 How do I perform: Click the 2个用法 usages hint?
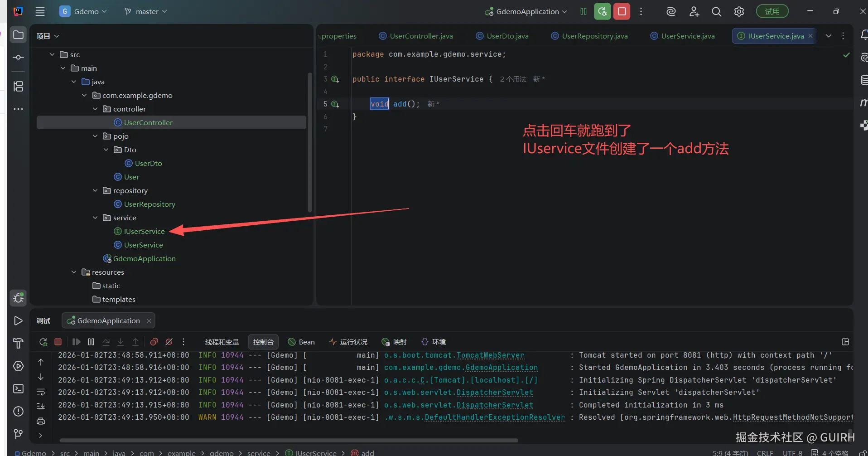513,79
